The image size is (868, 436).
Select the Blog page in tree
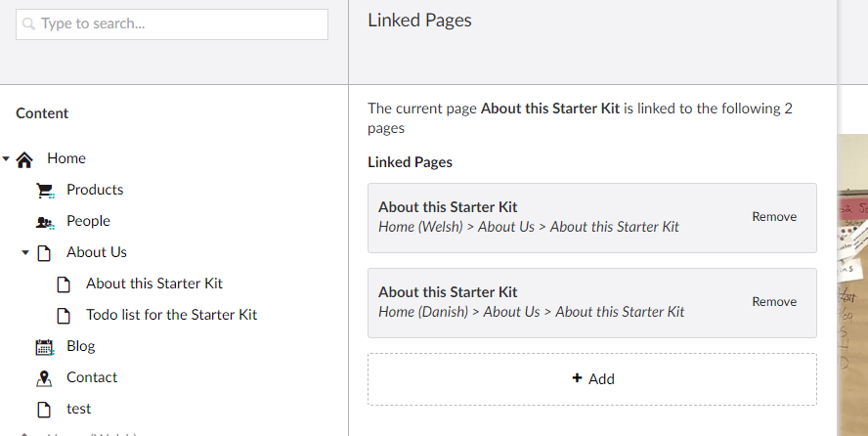81,346
